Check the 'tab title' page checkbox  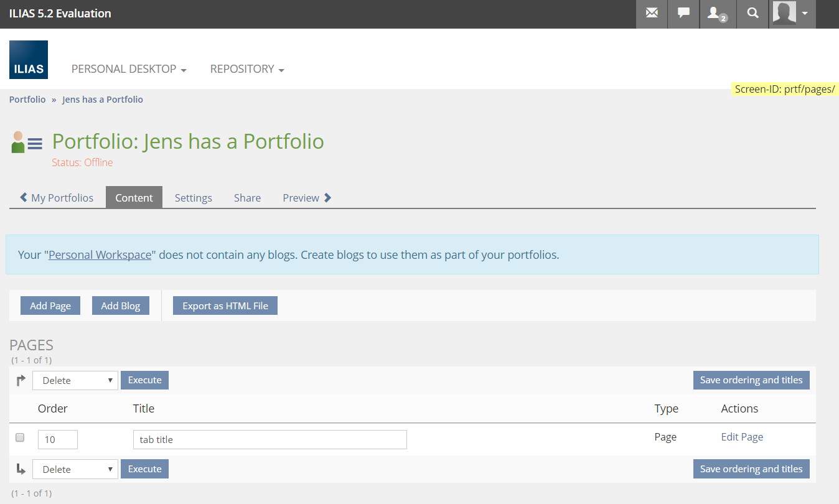20,437
